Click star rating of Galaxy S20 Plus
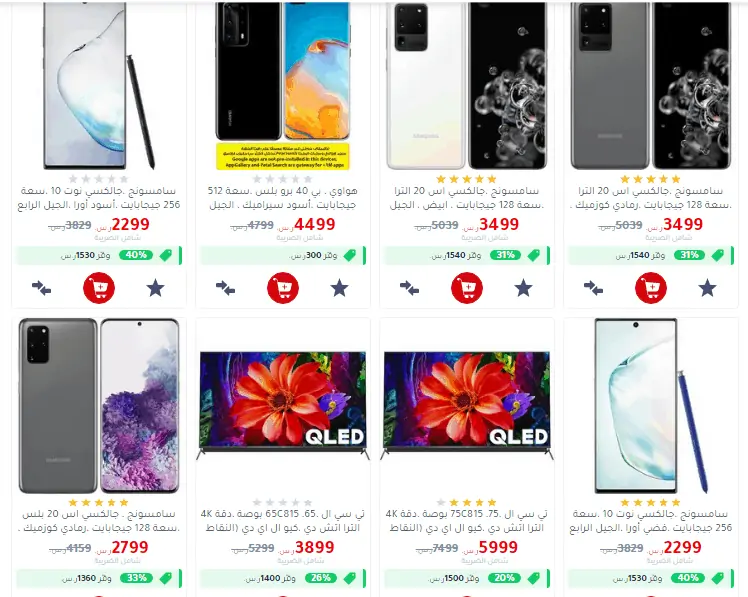748x597 pixels. (99, 503)
